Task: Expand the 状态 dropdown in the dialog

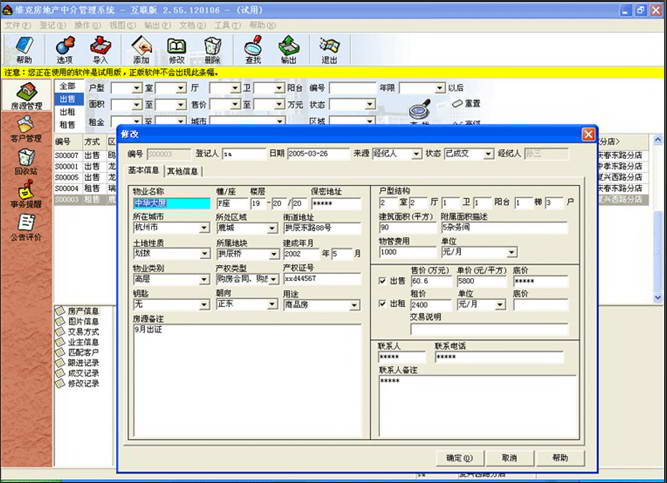Action: [488, 154]
